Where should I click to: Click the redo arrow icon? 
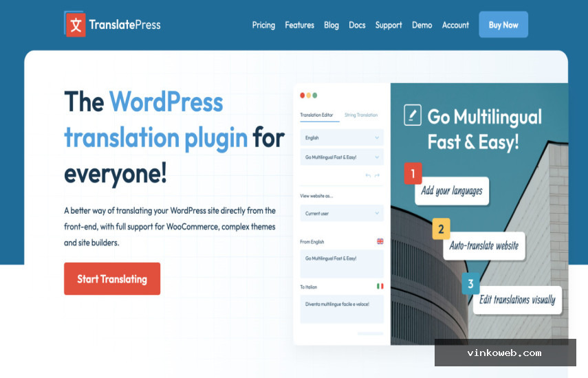click(378, 175)
